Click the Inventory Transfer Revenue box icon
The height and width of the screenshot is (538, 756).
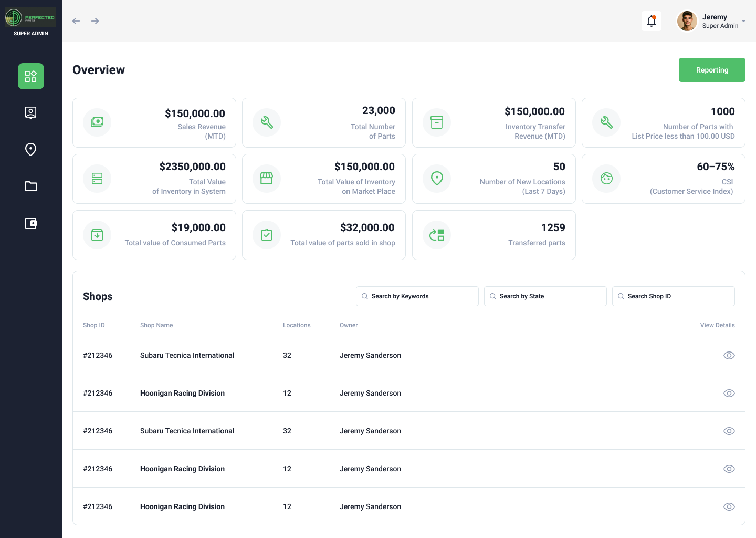(437, 122)
